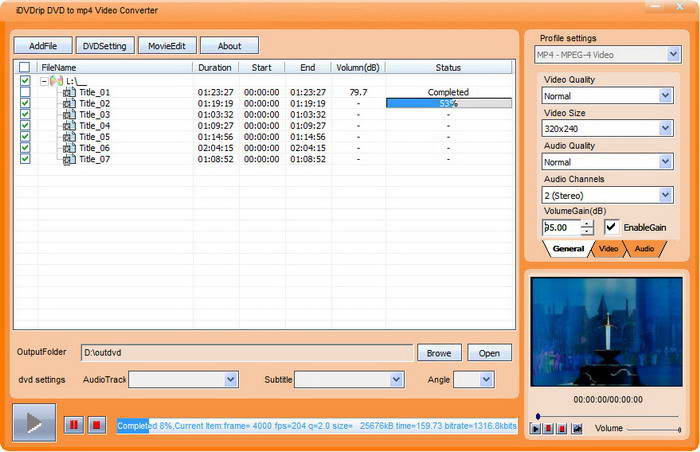The height and width of the screenshot is (452, 700).
Task: Switch to the Video tab
Action: 608,249
